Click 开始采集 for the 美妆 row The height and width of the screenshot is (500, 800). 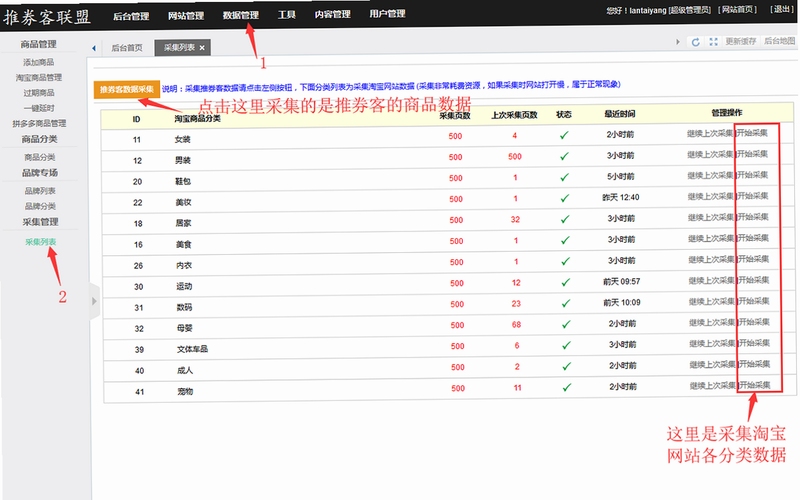click(x=753, y=196)
